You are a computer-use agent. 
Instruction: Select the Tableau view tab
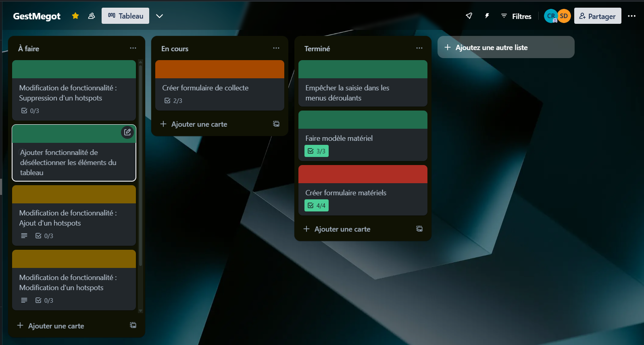point(125,16)
